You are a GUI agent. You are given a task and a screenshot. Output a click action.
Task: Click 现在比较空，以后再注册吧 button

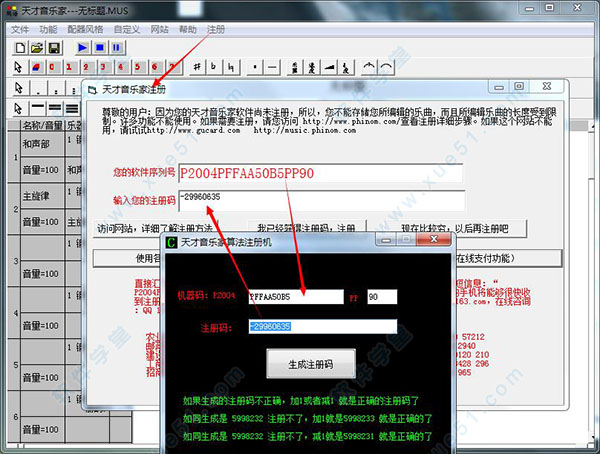[x=455, y=229]
